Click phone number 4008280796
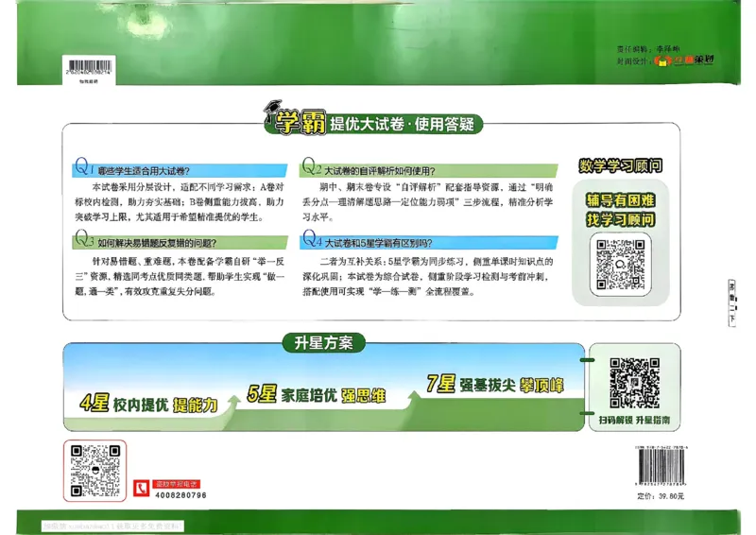This screenshot has width=756, height=535. click(x=180, y=495)
